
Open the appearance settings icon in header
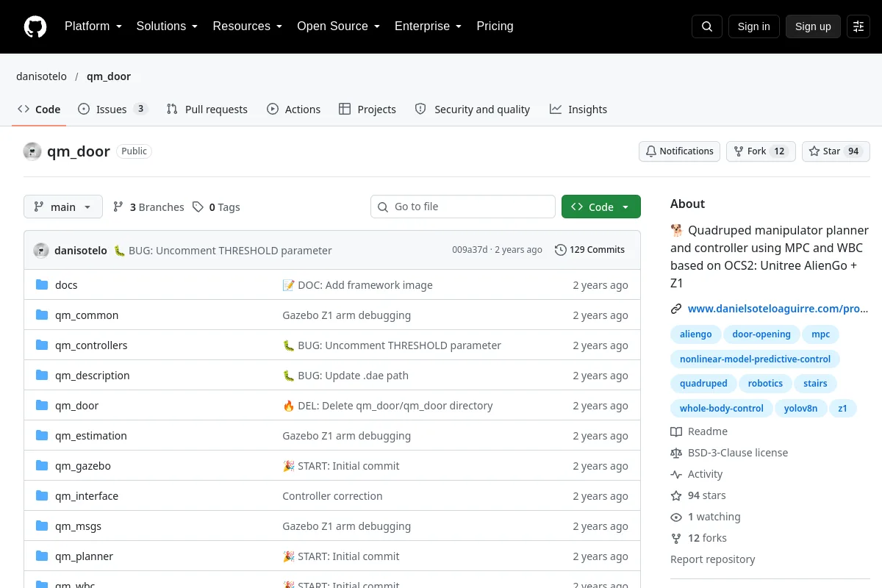[x=858, y=26]
